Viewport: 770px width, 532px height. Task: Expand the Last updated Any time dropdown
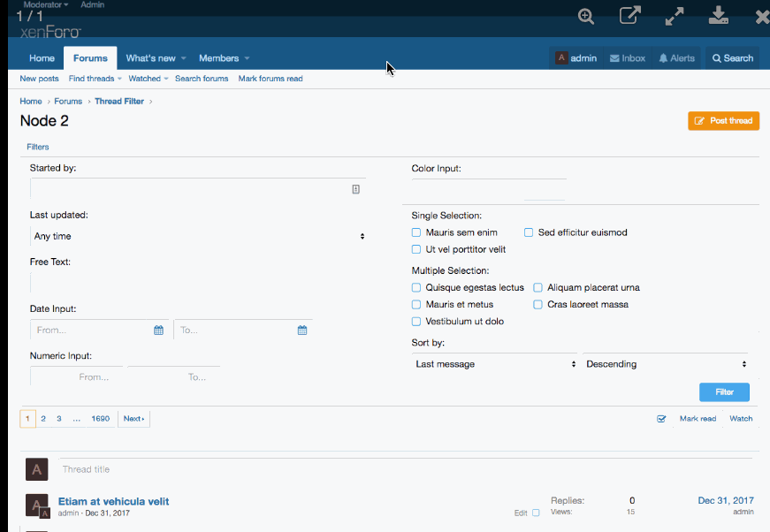point(198,237)
